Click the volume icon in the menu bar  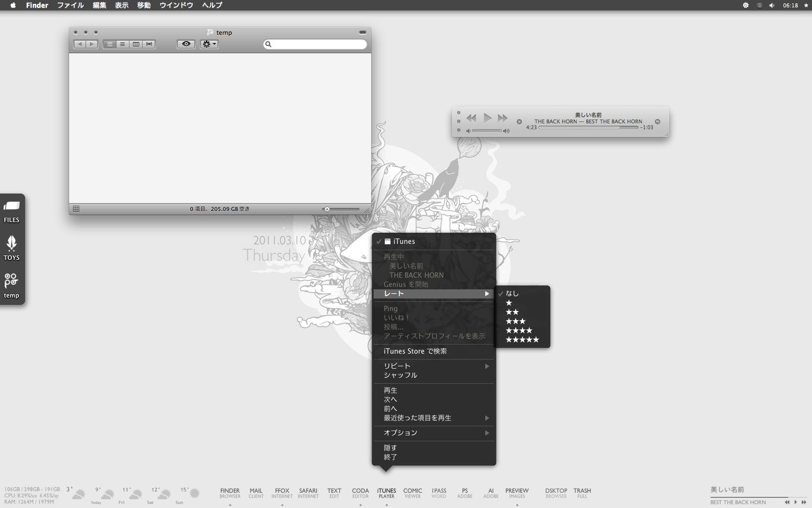coord(772,5)
